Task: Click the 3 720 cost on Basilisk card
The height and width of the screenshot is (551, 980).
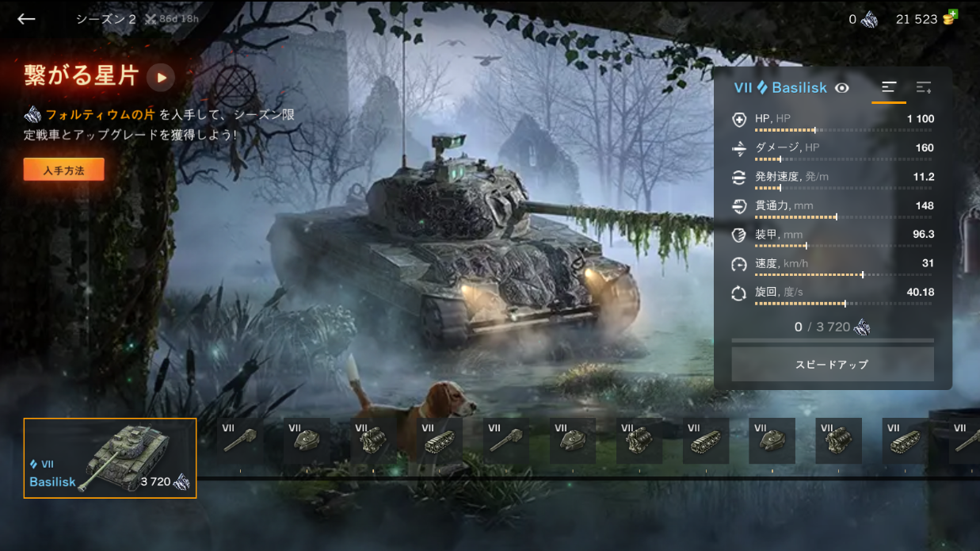Action: coord(155,481)
